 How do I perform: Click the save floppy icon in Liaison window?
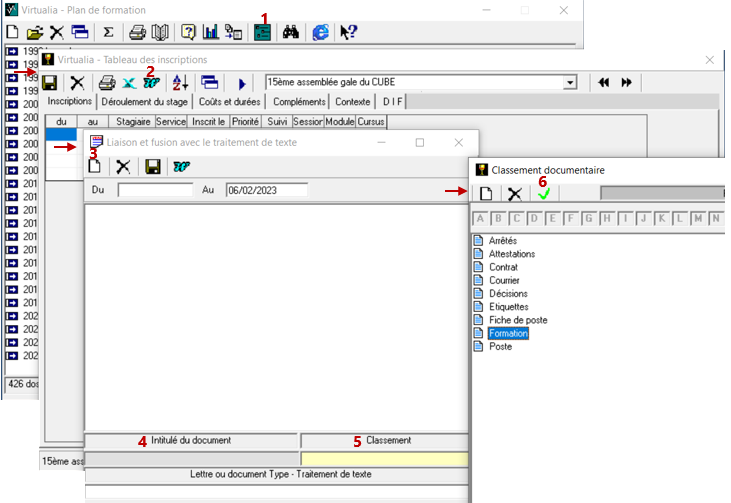pyautogui.click(x=153, y=167)
